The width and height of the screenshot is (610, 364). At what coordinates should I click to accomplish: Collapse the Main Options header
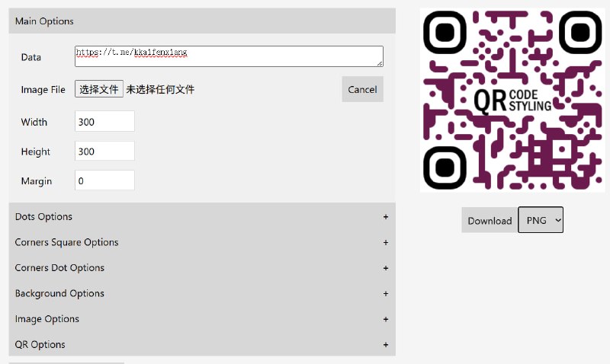click(202, 21)
